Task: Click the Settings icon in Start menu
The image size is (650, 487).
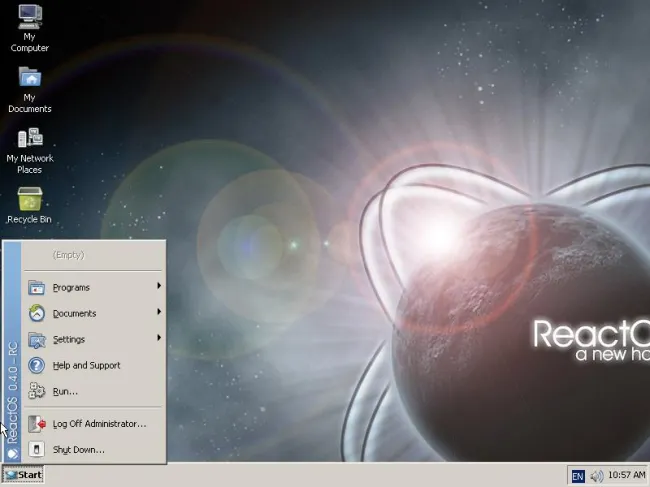Action: (36, 339)
